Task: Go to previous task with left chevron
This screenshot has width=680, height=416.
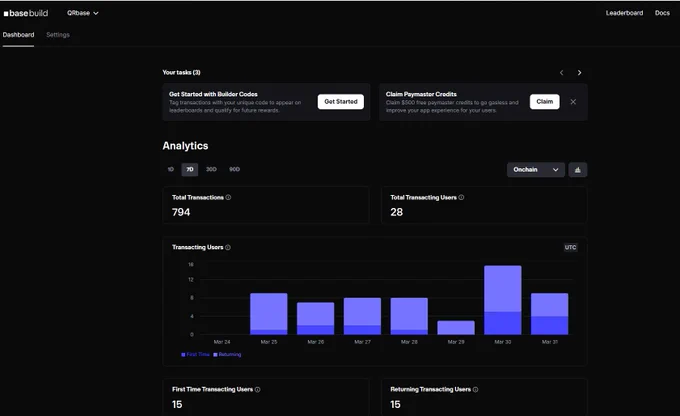Action: (562, 72)
